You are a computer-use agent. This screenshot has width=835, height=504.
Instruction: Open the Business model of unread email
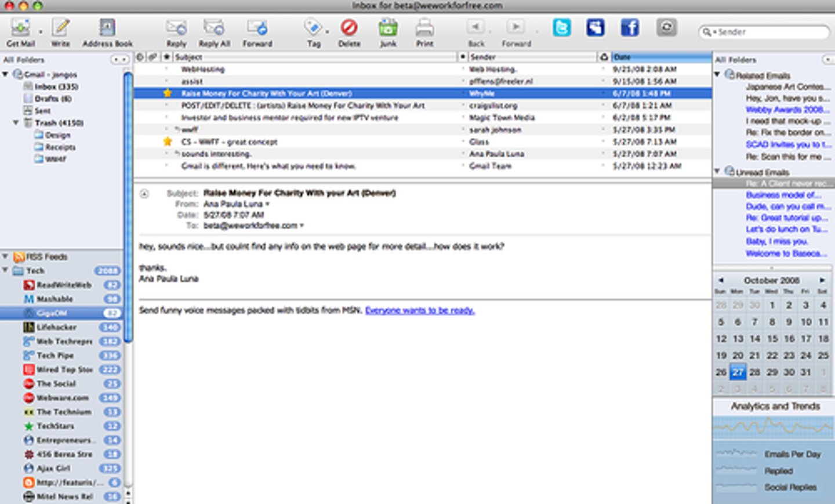(783, 195)
